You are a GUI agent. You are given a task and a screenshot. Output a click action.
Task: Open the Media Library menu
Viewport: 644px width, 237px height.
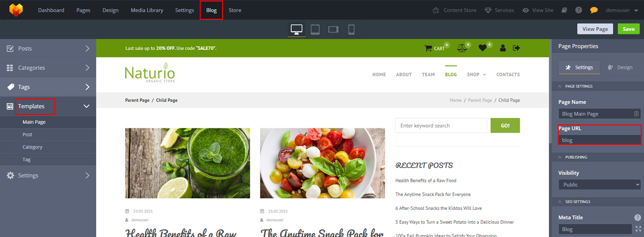click(147, 10)
